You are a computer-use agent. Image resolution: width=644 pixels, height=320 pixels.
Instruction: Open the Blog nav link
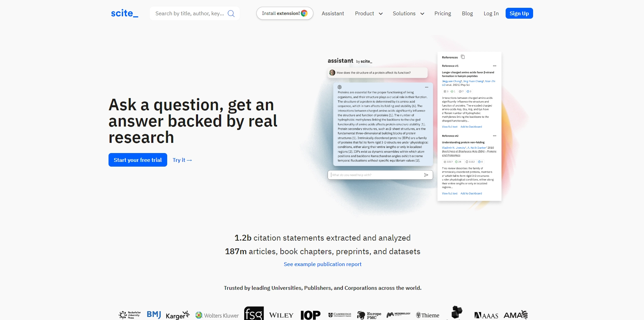tap(467, 14)
